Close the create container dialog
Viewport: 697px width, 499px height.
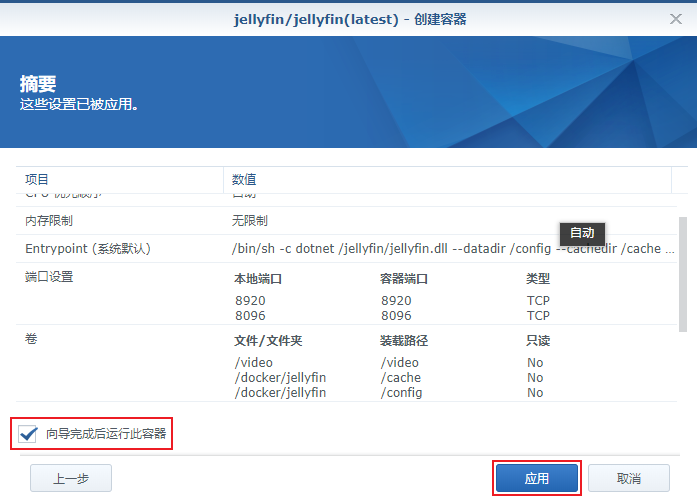click(676, 18)
